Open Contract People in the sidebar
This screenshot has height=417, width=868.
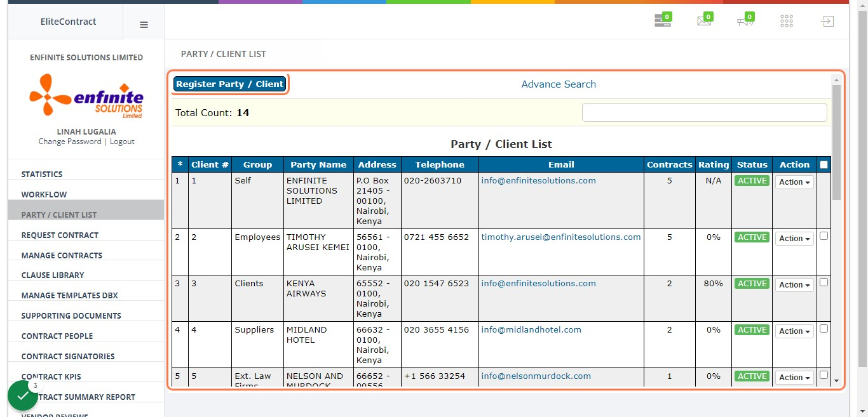[x=57, y=336]
